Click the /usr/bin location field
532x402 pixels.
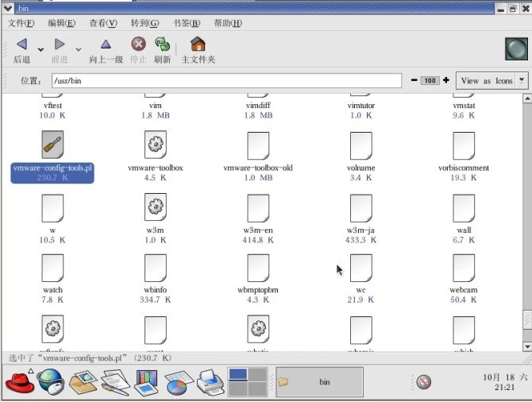[x=226, y=81]
